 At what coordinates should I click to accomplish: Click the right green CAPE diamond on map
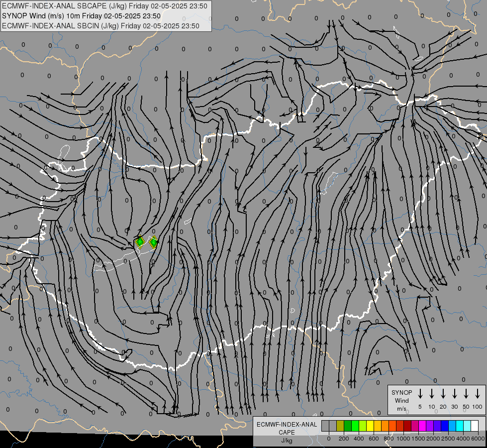[153, 242]
